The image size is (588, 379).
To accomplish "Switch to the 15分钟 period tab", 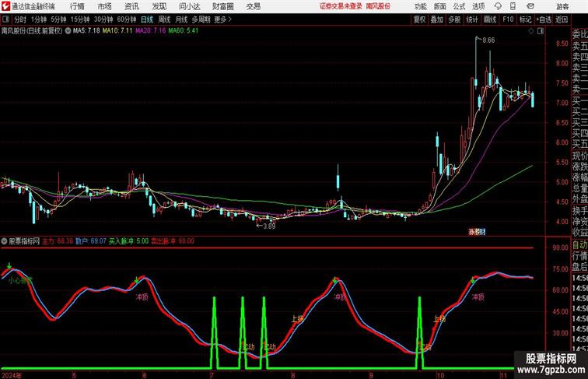I will [x=80, y=19].
